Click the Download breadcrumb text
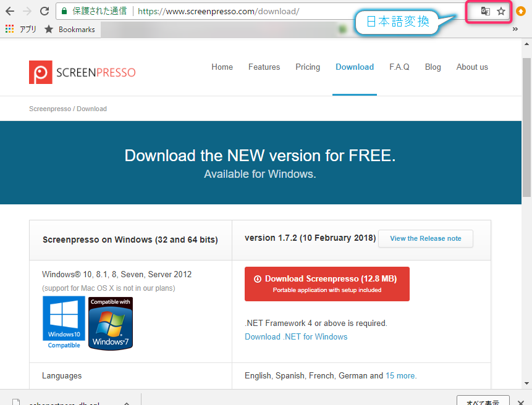 (x=91, y=109)
